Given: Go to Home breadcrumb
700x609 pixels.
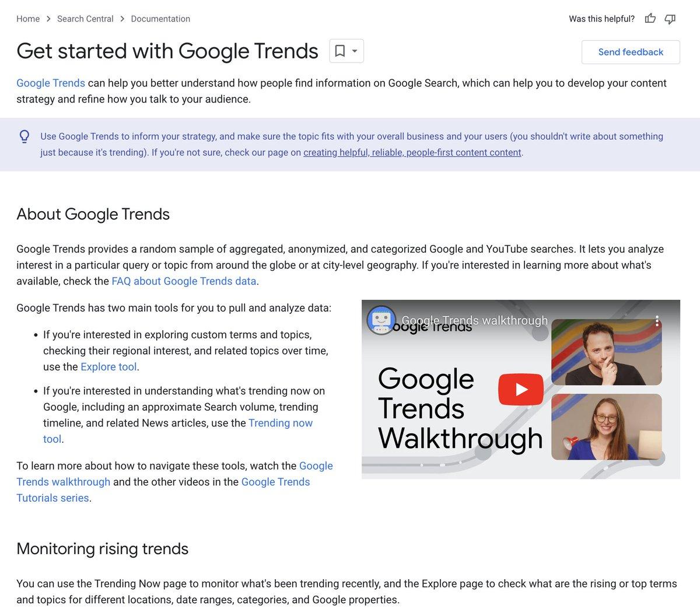Looking at the screenshot, I should point(28,19).
